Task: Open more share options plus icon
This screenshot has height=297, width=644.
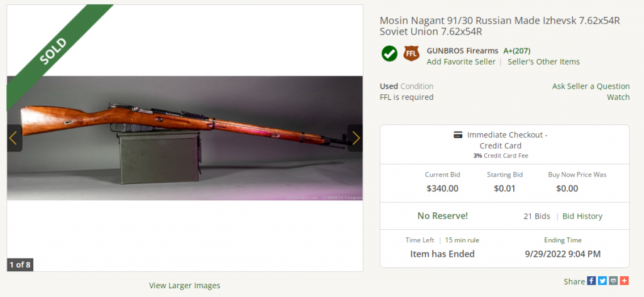Action: (625, 281)
